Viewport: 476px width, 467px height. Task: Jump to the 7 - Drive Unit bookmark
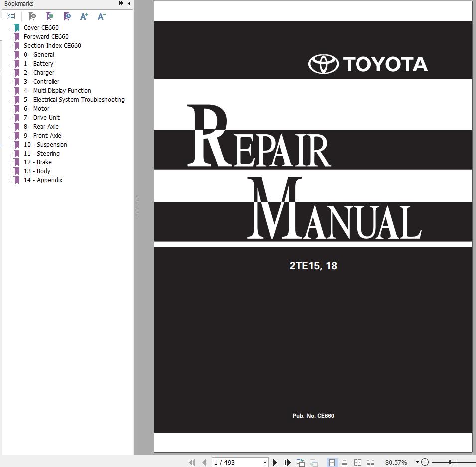[42, 117]
